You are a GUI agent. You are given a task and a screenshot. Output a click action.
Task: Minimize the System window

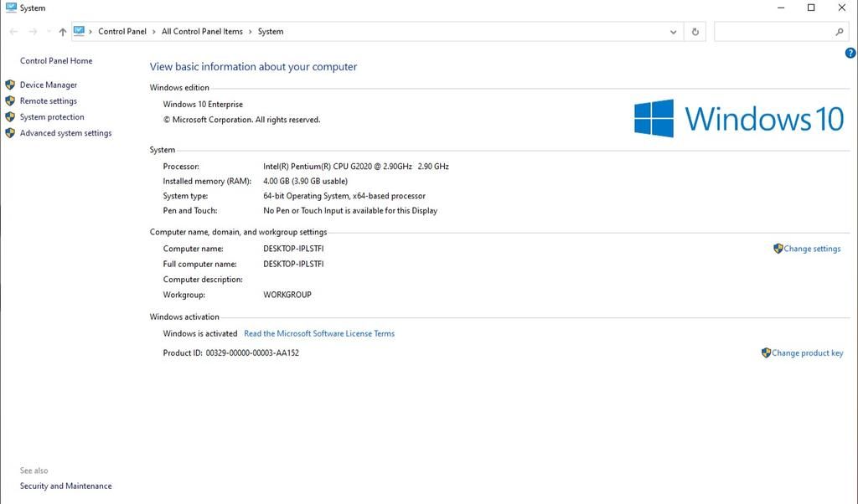[781, 8]
